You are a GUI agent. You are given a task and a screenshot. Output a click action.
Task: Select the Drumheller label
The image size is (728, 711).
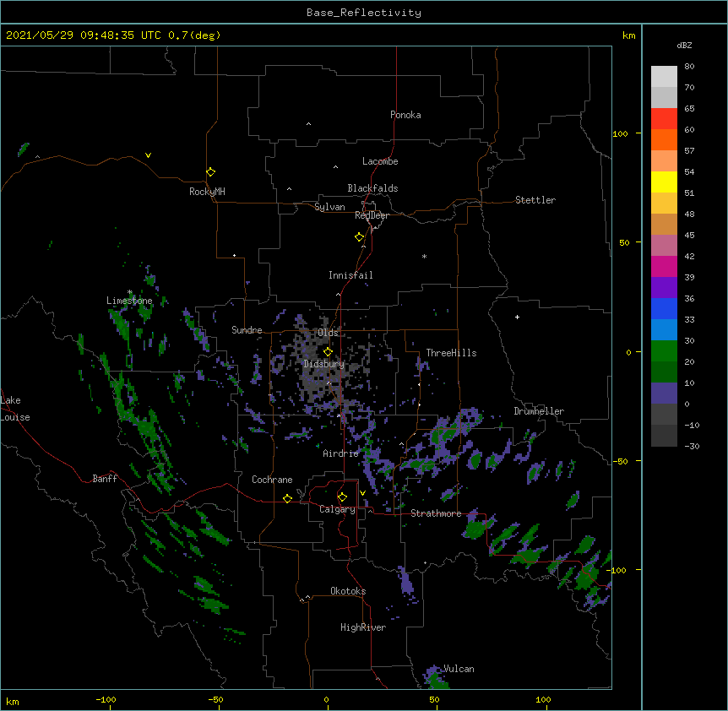click(x=539, y=411)
